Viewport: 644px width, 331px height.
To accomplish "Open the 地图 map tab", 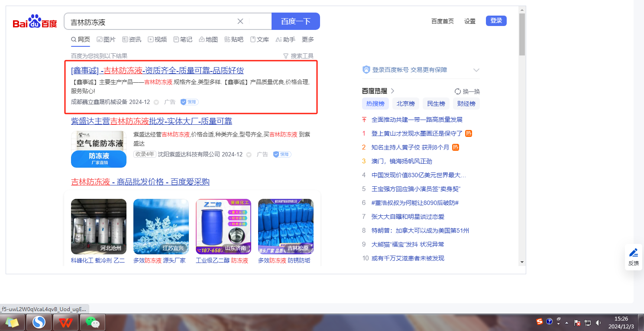I will point(208,39).
